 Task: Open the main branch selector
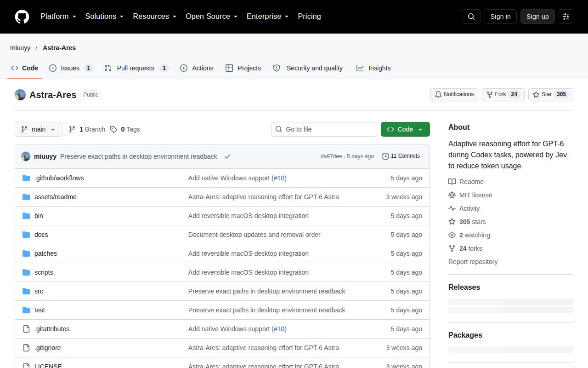(x=39, y=129)
